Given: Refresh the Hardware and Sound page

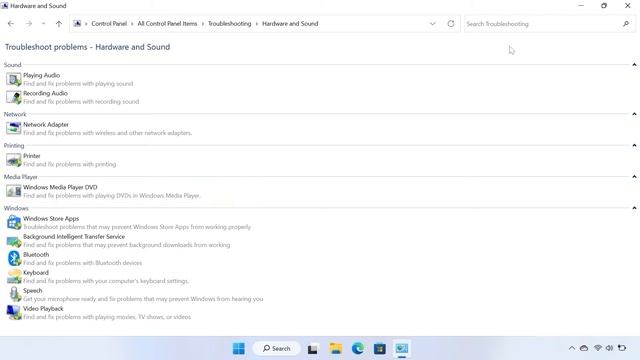Looking at the screenshot, I should pos(451,24).
